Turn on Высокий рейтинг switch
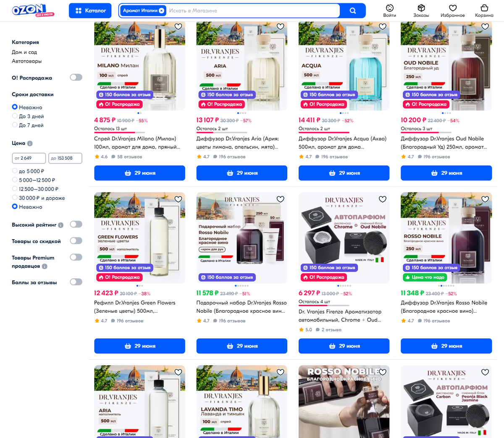The image size is (504, 438). point(76,224)
